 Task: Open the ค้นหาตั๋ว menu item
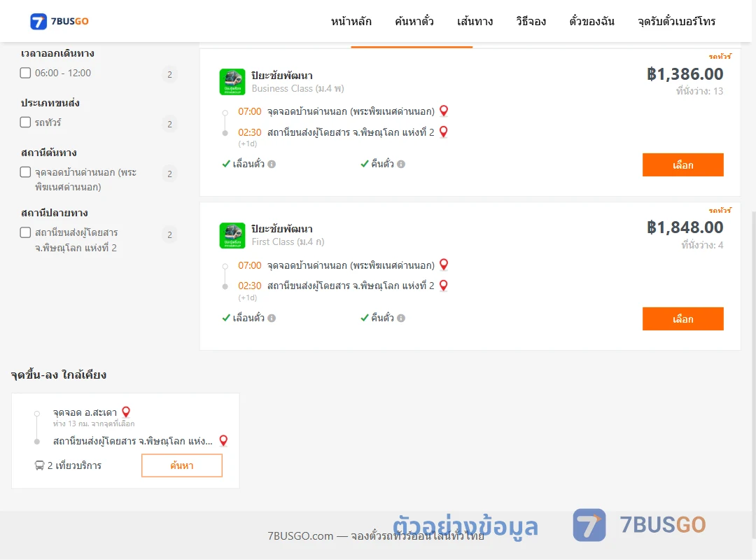pyautogui.click(x=414, y=21)
